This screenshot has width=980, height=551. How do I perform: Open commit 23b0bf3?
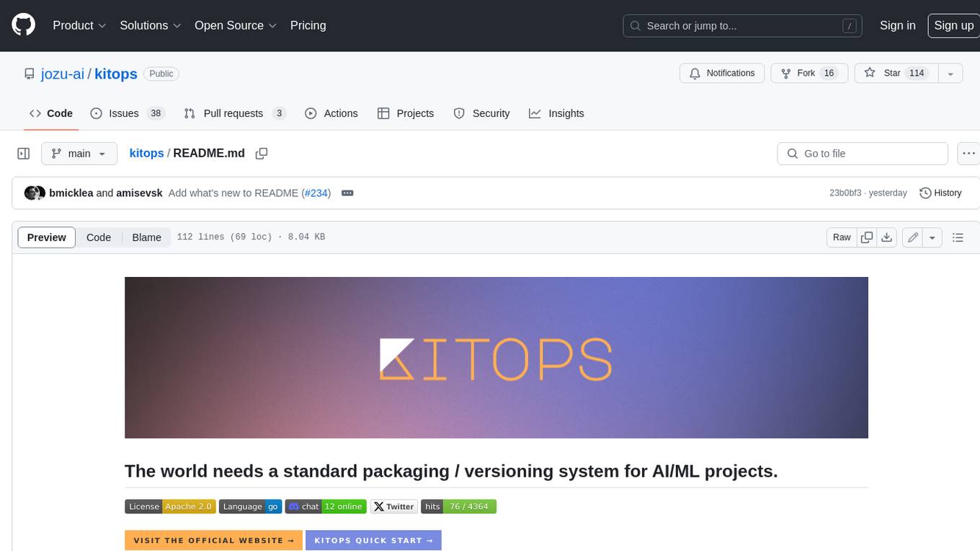tap(845, 193)
